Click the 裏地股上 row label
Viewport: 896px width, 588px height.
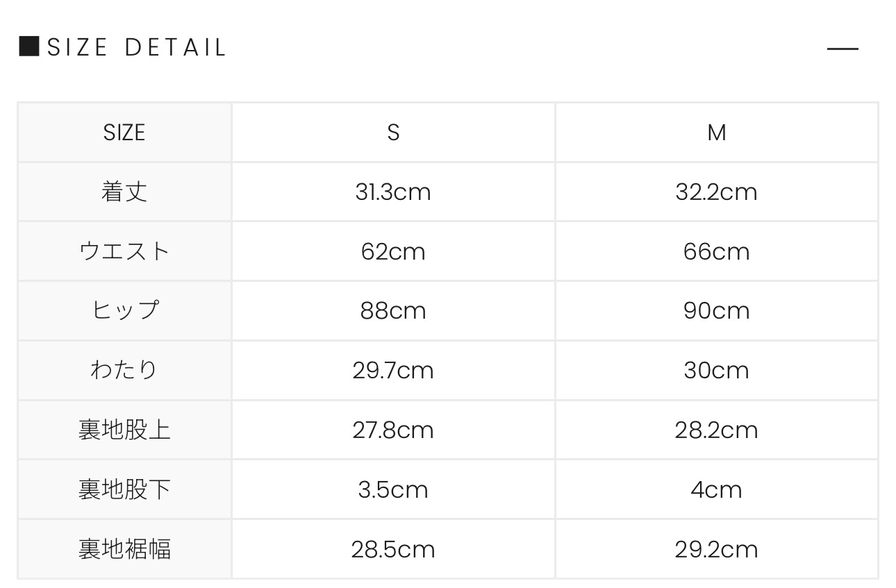(124, 430)
